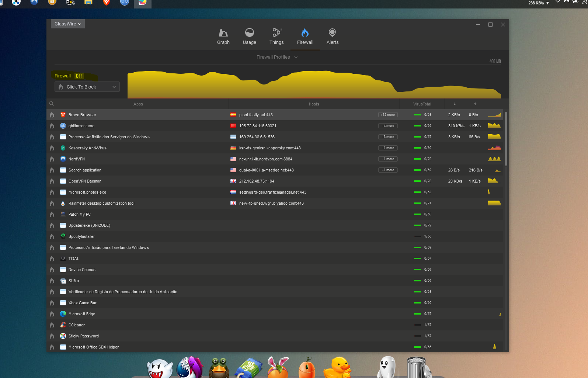Click the China flag beside 105.72.84.116
The width and height of the screenshot is (588, 378).
coord(233,126)
